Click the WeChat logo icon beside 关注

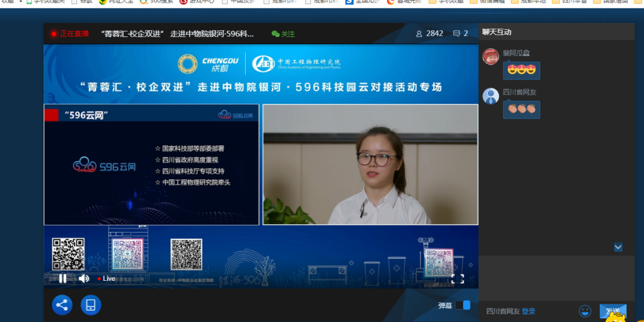[275, 34]
